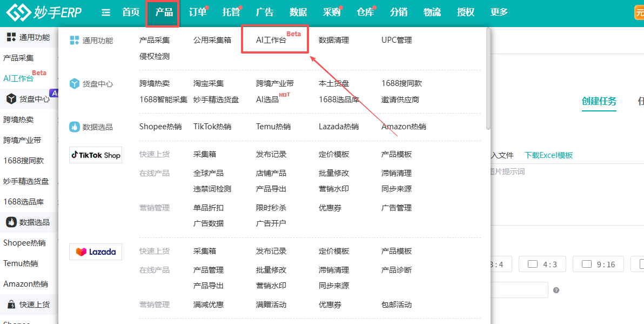Click the orange button at top right corner
This screenshot has height=324, width=644.
640,12
